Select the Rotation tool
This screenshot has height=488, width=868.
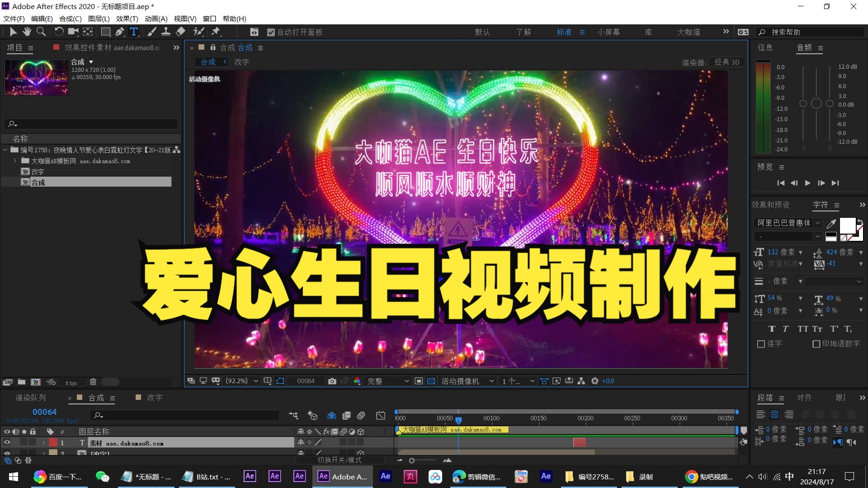pyautogui.click(x=59, y=32)
